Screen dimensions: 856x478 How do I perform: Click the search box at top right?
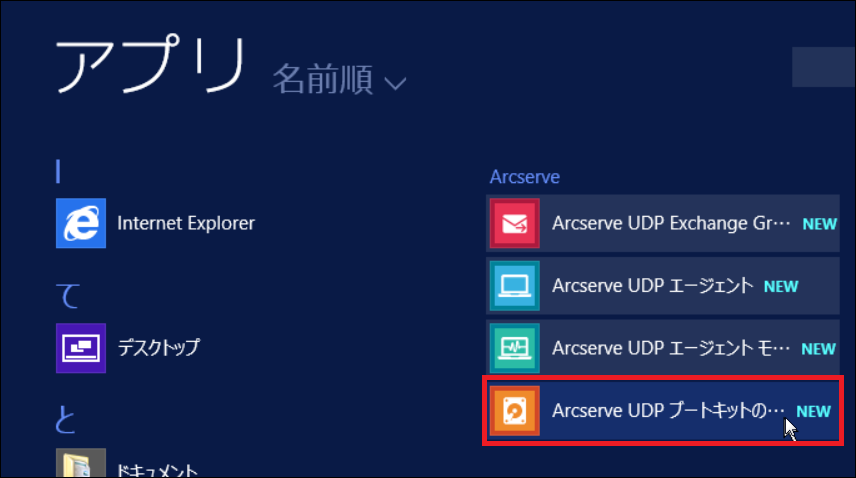(823, 67)
